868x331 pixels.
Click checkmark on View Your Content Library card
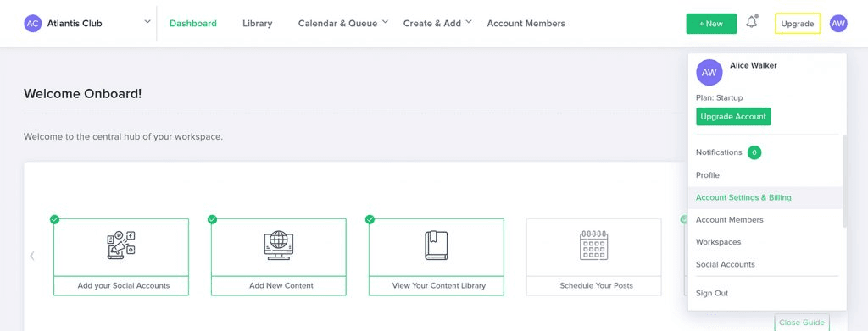[370, 219]
